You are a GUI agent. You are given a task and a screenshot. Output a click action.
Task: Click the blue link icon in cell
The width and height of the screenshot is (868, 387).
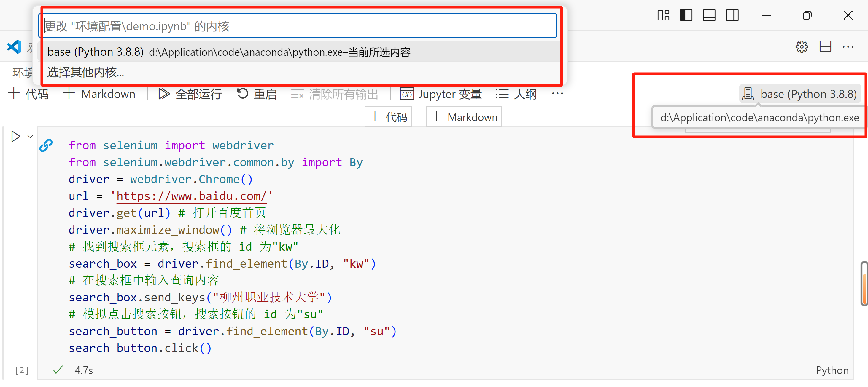pyautogui.click(x=46, y=145)
